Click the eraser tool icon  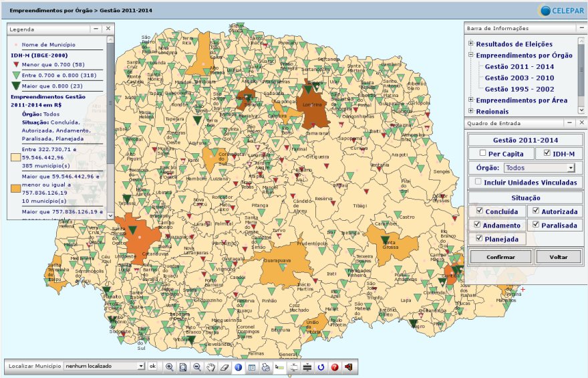tap(224, 367)
